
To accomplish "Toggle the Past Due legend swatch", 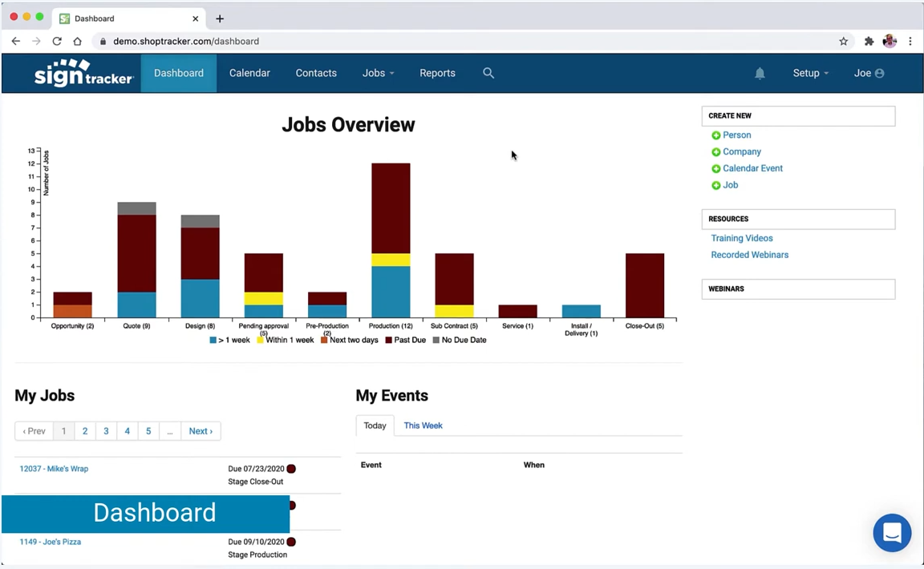I will 388,340.
